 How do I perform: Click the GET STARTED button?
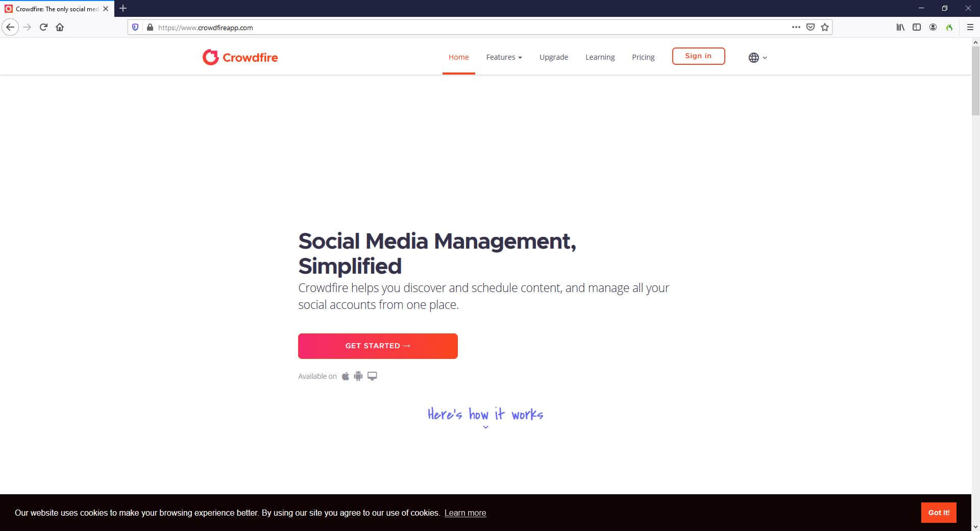pyautogui.click(x=378, y=346)
